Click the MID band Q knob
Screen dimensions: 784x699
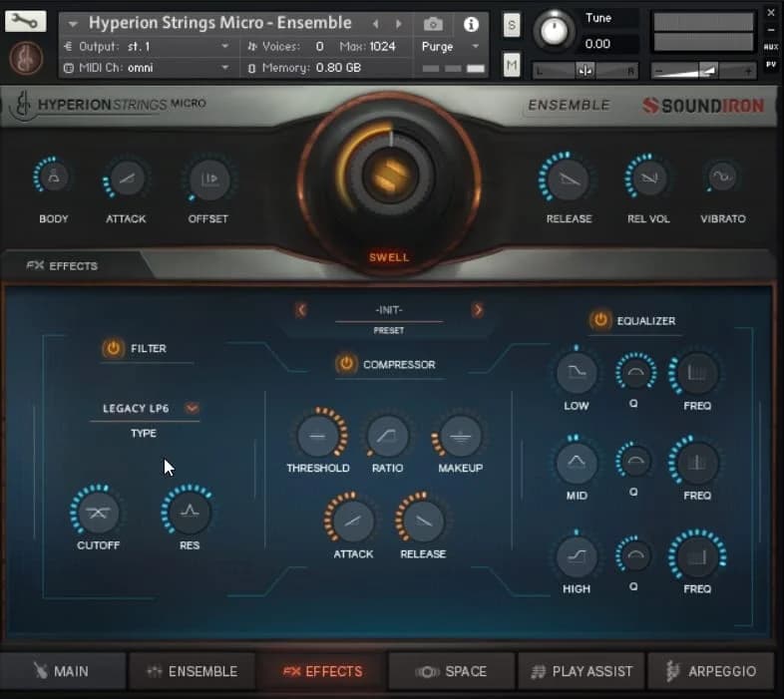coord(634,461)
